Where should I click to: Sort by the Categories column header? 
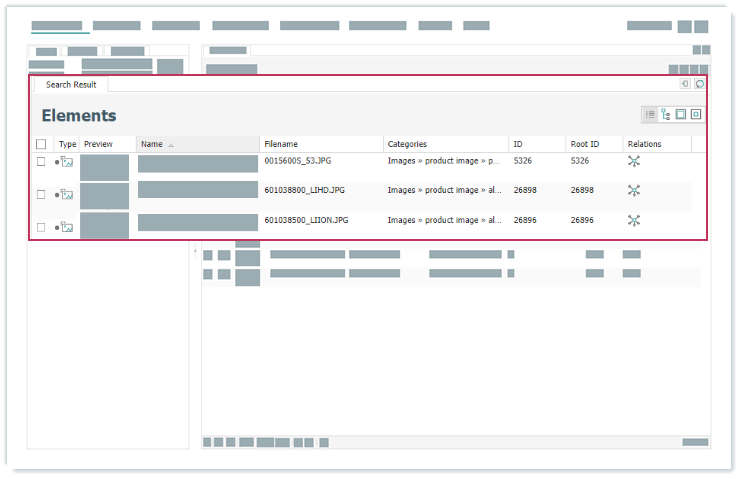click(407, 145)
